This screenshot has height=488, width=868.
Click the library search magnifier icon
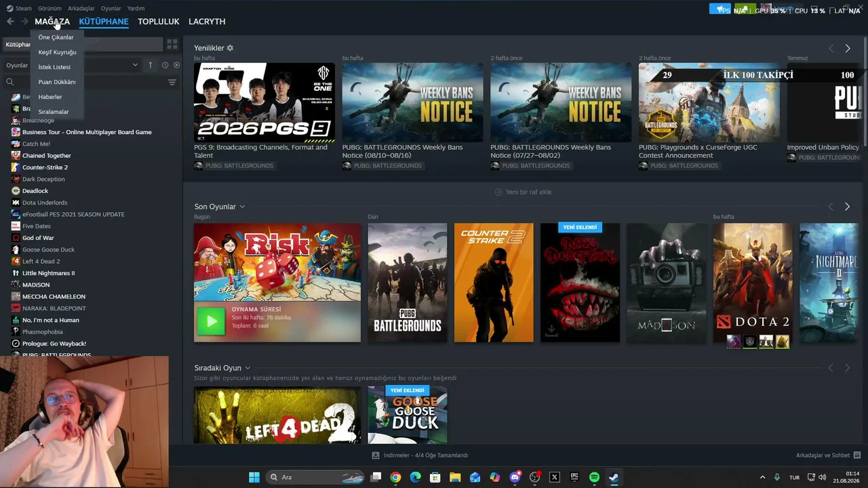coord(9,82)
